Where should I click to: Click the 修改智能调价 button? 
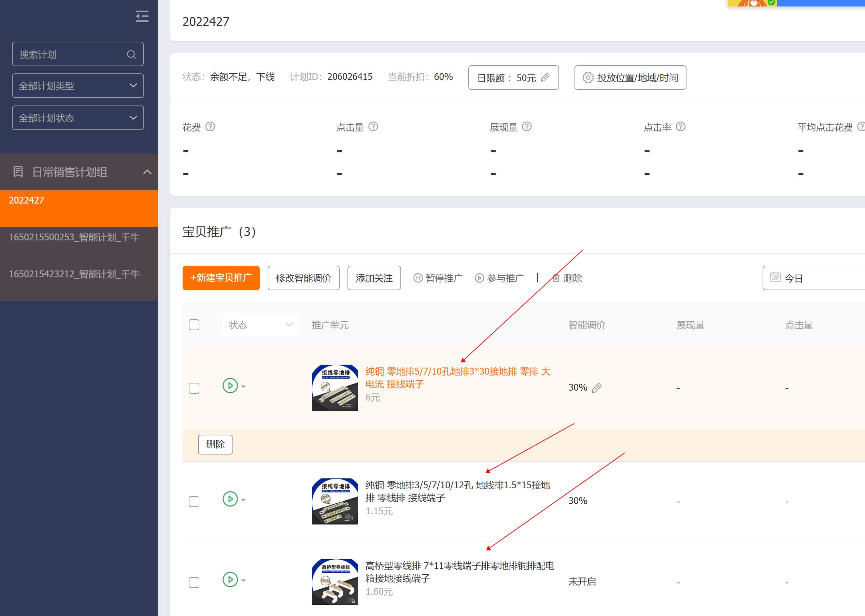303,278
